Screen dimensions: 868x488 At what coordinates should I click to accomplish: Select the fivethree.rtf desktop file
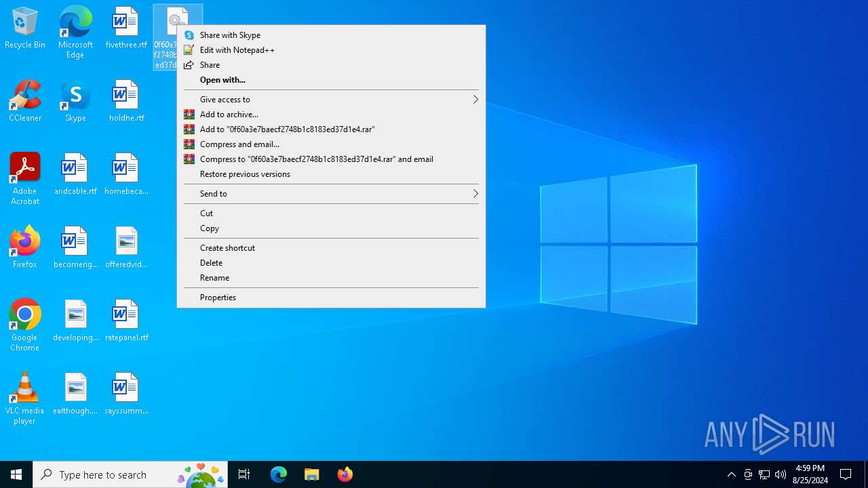tap(126, 28)
